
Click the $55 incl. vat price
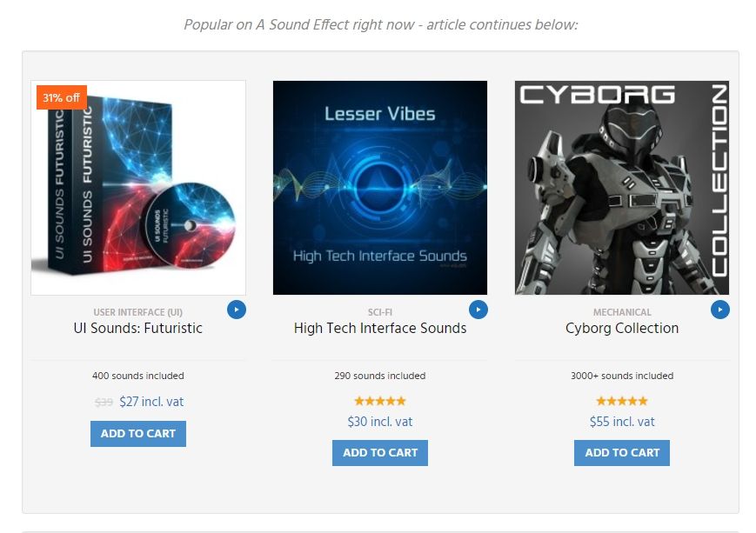pyautogui.click(x=622, y=422)
